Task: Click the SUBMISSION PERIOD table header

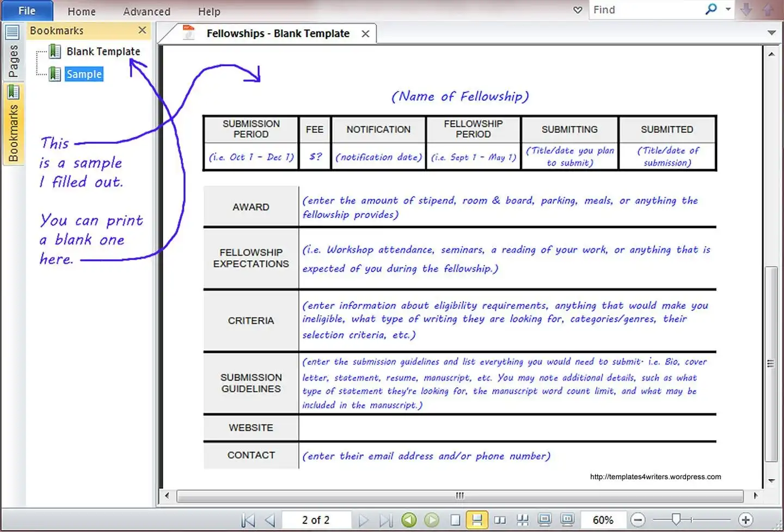Action: pyautogui.click(x=251, y=129)
